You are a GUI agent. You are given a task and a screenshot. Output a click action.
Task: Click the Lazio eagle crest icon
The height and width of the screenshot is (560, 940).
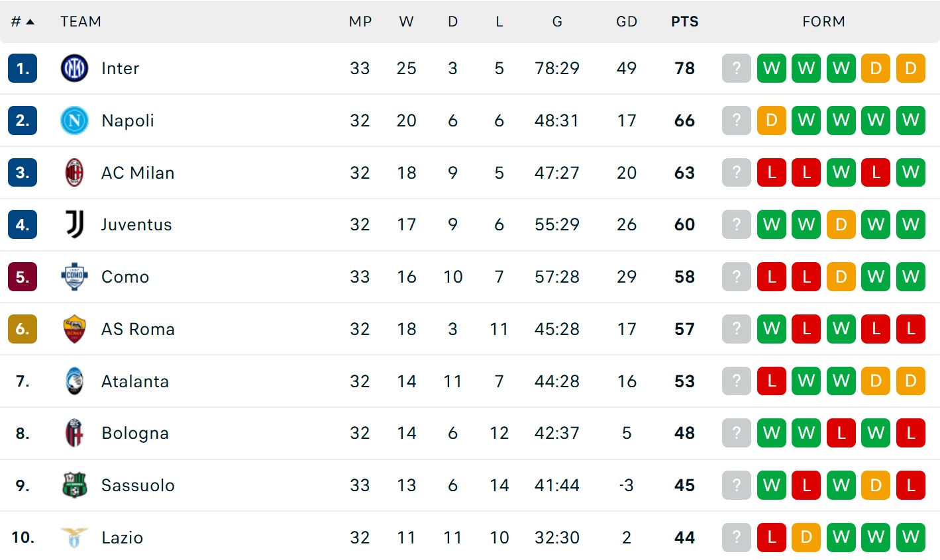[x=74, y=537]
